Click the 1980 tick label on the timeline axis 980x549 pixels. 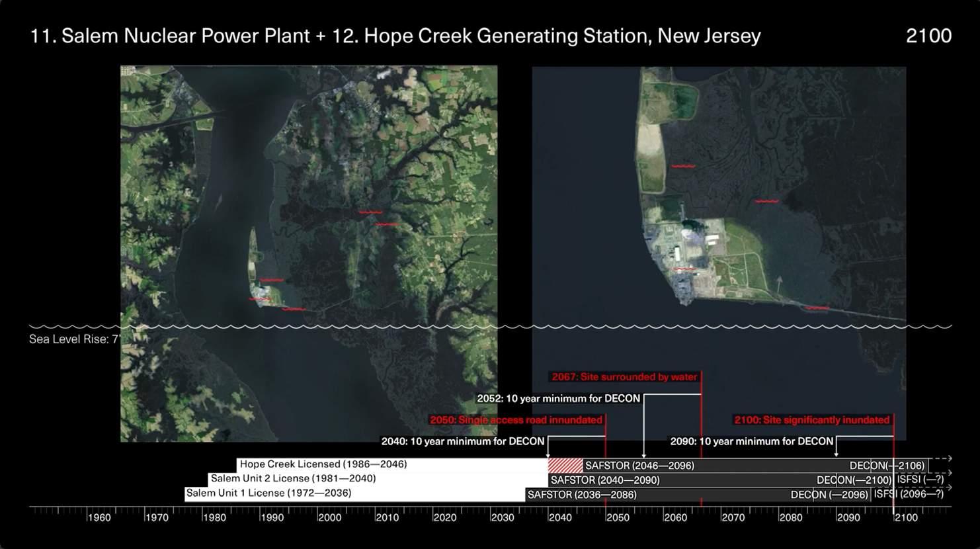pyautogui.click(x=214, y=518)
